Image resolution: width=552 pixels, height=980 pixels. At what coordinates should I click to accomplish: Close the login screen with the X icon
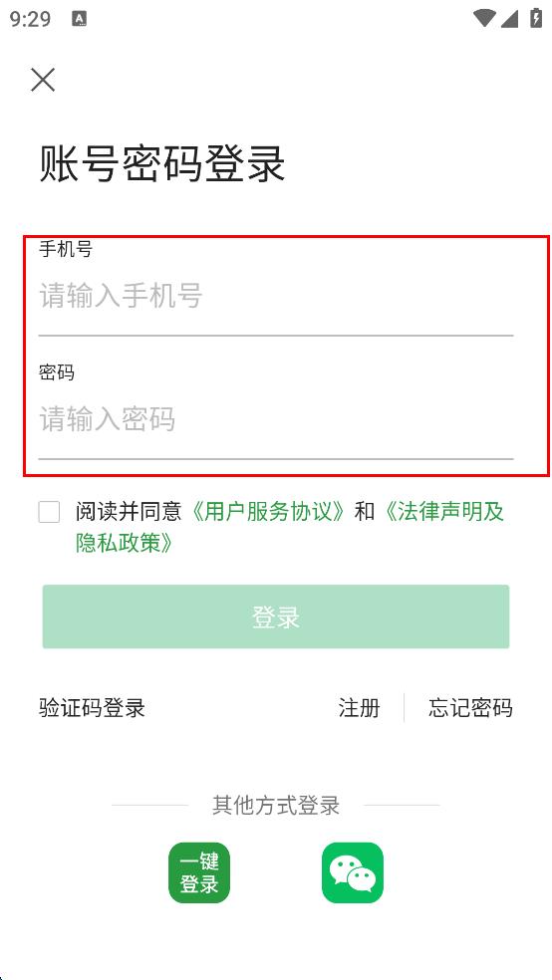pos(43,80)
